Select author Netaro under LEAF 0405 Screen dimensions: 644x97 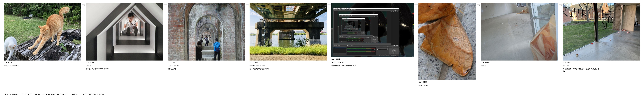point(483,66)
